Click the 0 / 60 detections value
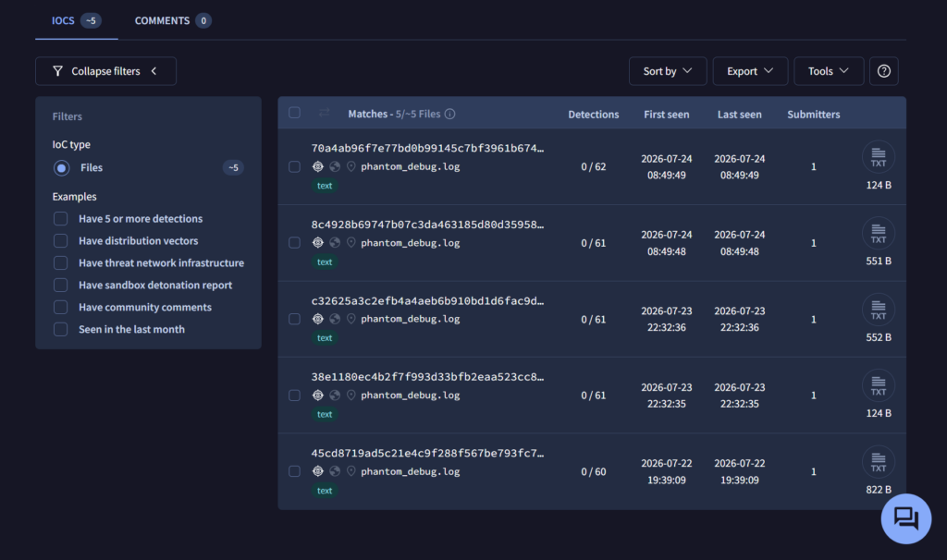947x560 pixels. coord(594,471)
